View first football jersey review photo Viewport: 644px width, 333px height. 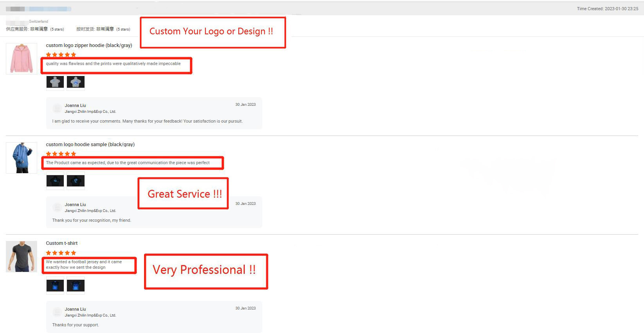click(55, 285)
